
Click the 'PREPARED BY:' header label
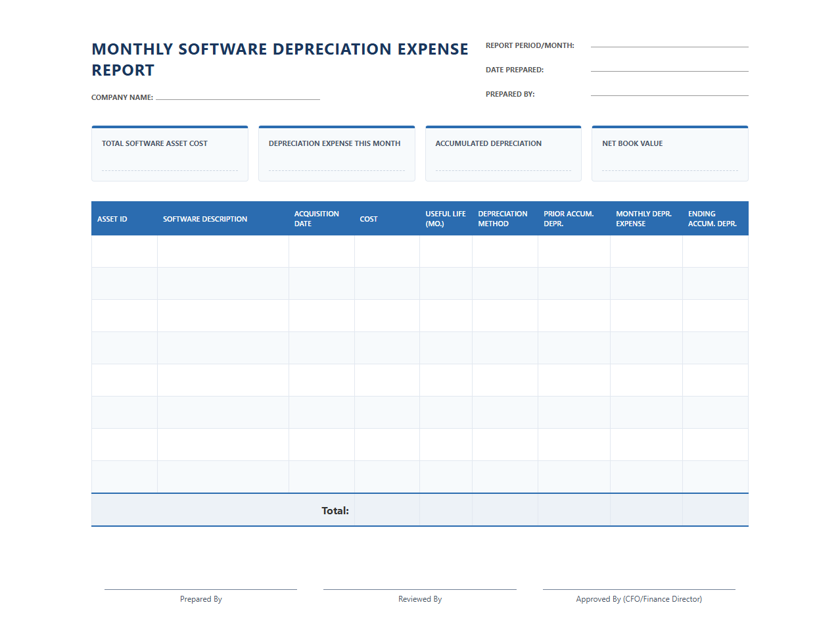click(510, 94)
